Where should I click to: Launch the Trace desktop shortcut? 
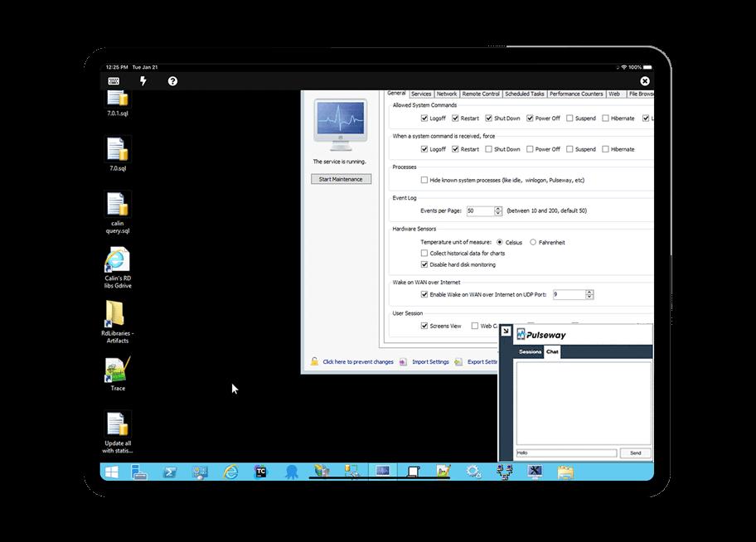tap(118, 375)
